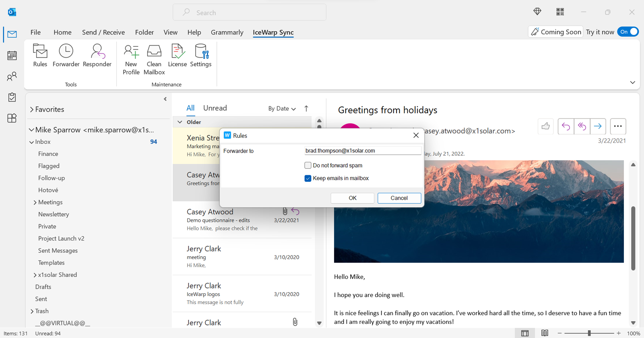Click OK in Rules dialog

[353, 198]
